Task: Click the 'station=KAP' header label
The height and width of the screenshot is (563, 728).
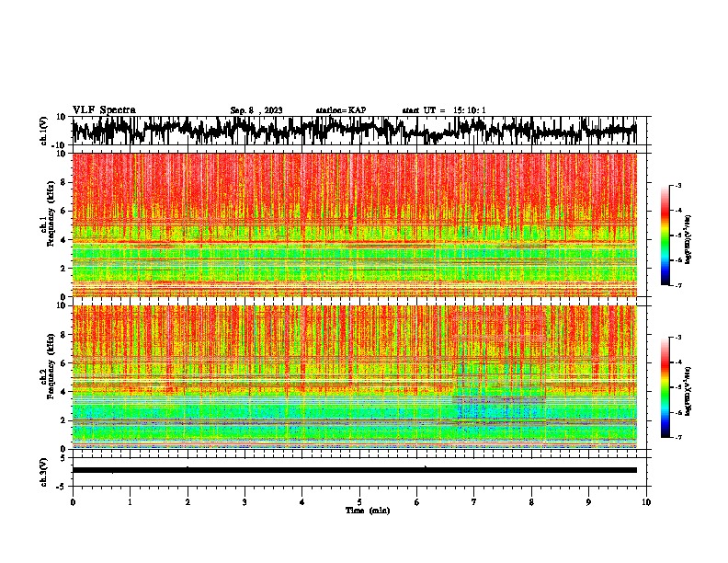Action: point(341,110)
